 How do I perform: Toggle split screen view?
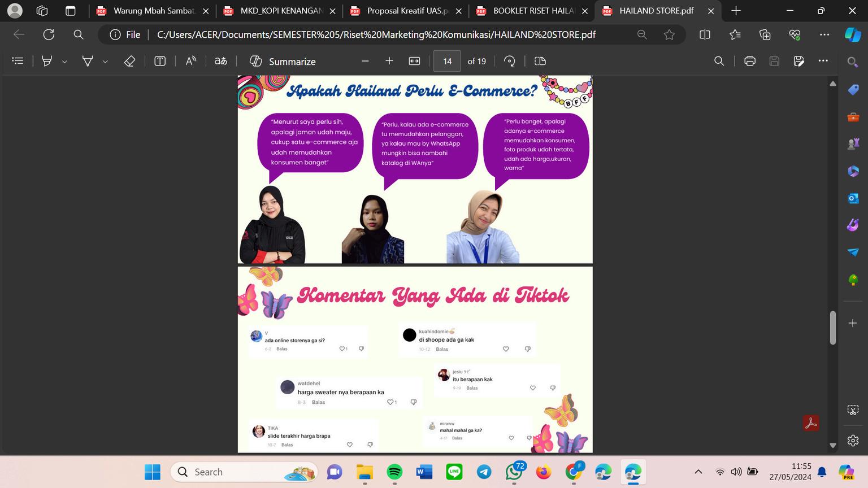pos(705,34)
